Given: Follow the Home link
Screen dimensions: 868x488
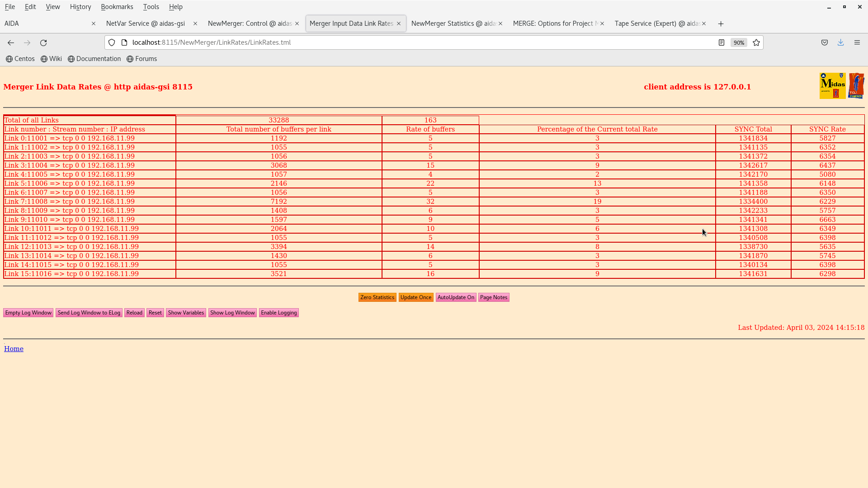Looking at the screenshot, I should 14,349.
